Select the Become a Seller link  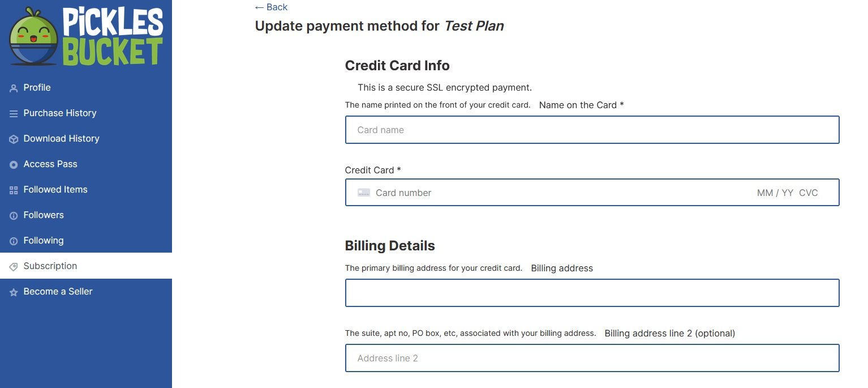pyautogui.click(x=58, y=292)
